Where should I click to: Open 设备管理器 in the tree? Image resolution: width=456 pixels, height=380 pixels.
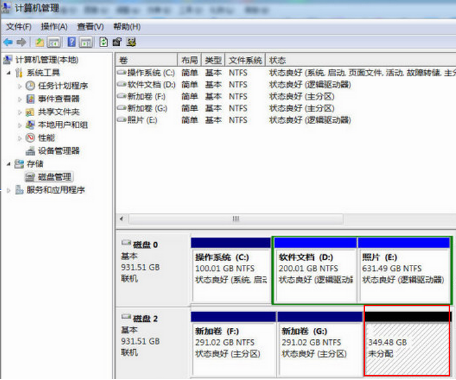coord(53,151)
